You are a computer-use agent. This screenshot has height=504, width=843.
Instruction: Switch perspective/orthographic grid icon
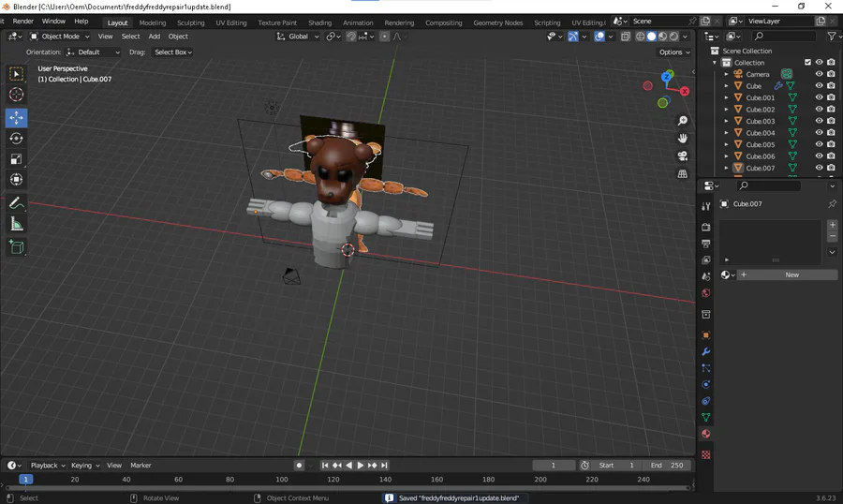pos(682,173)
